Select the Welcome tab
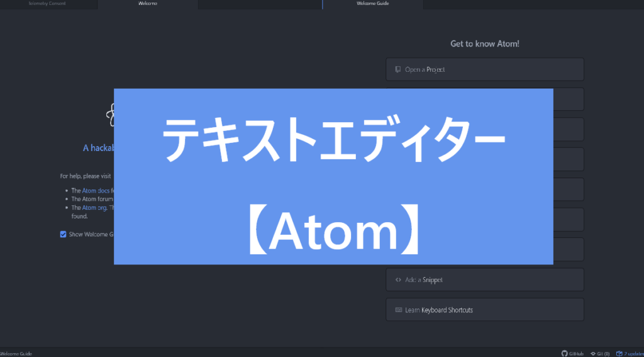The height and width of the screenshot is (357, 644). pyautogui.click(x=148, y=4)
